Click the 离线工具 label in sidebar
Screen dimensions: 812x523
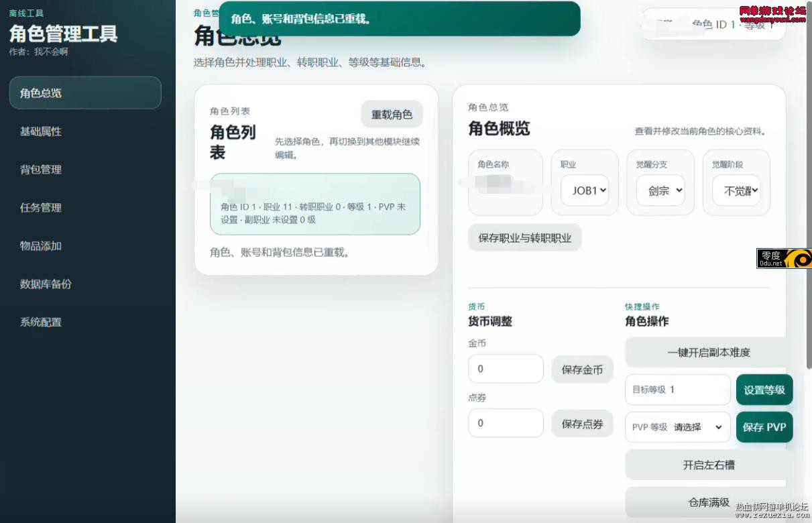pos(26,13)
